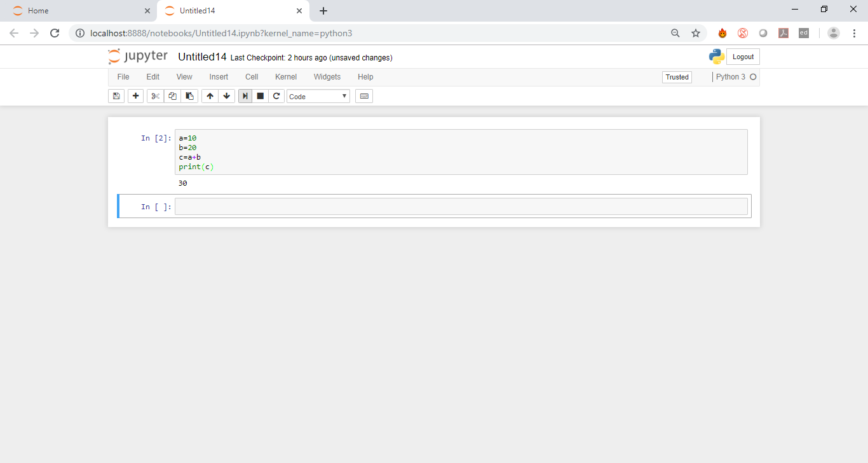
Task: Move selected cell down arrow
Action: [227, 96]
